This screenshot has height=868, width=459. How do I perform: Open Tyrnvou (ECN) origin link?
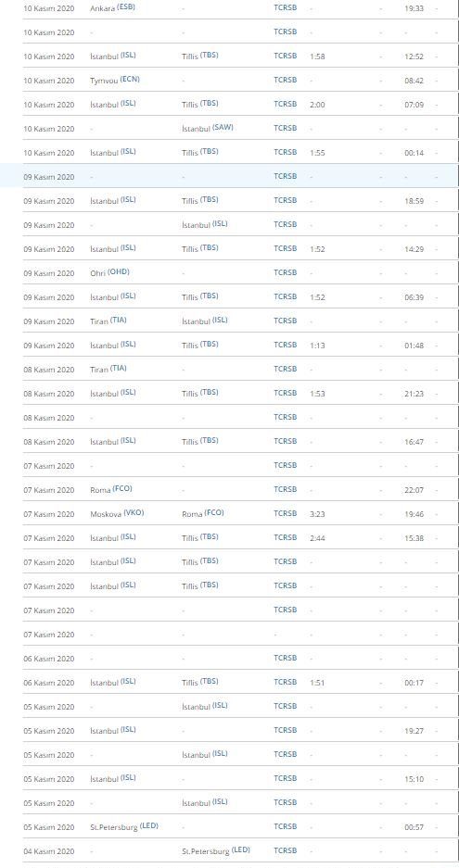tap(115, 80)
